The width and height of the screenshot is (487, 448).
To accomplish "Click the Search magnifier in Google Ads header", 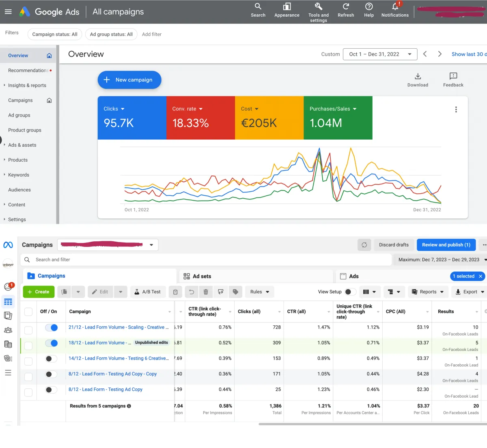I will coord(258,6).
